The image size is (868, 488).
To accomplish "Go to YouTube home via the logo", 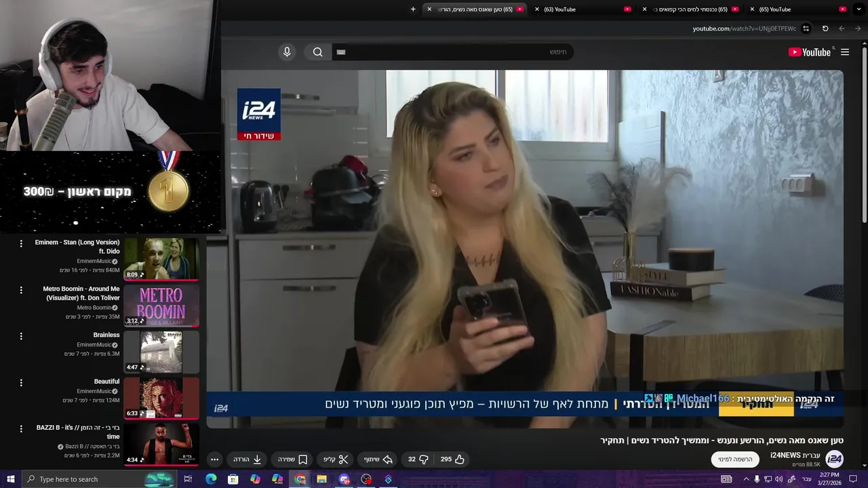I will click(810, 52).
